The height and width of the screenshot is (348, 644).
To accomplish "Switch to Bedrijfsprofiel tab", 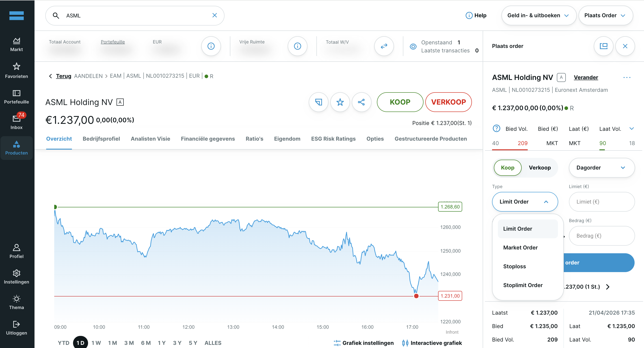I will click(x=101, y=139).
